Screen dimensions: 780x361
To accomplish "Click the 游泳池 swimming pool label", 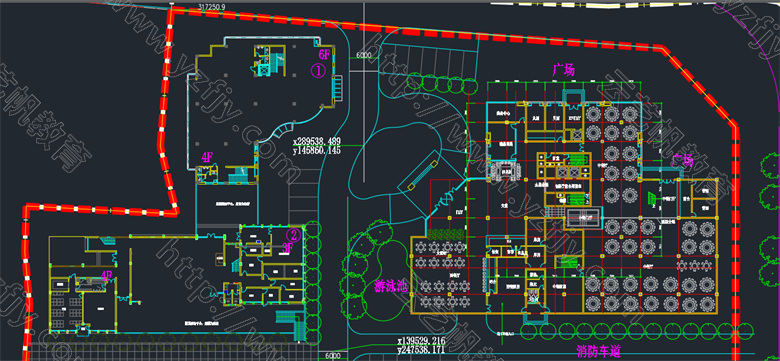I will tap(391, 287).
